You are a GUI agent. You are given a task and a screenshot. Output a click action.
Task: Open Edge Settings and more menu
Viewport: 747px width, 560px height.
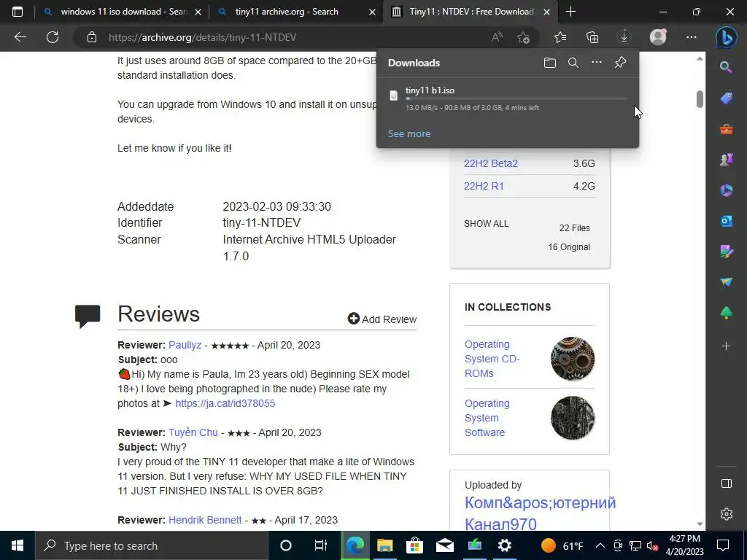(x=692, y=37)
